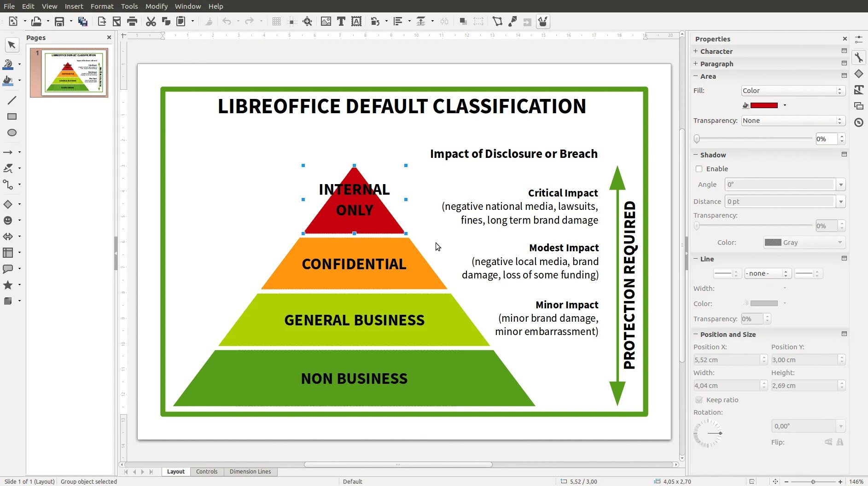The height and width of the screenshot is (486, 868).
Task: Click the Cut scissors icon
Action: click(x=151, y=21)
